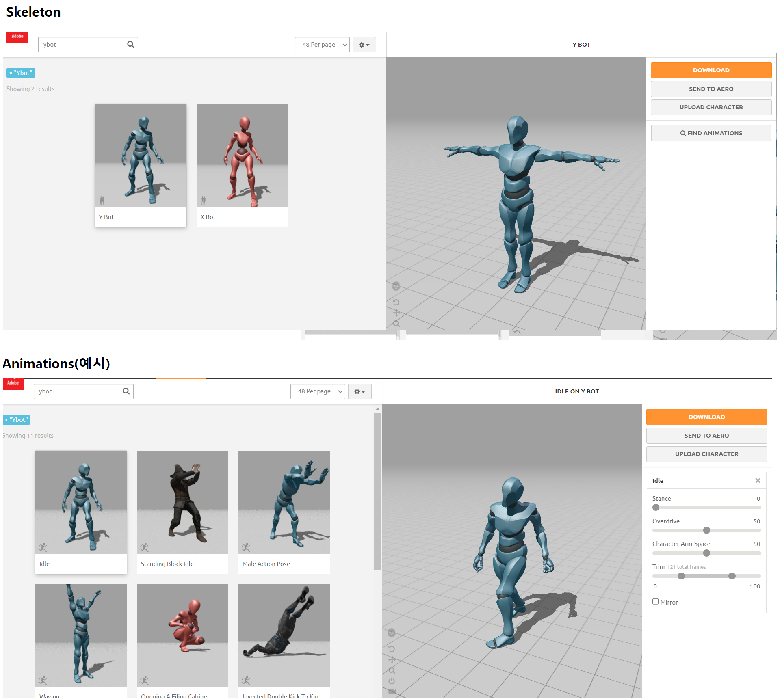Click running-figure icon on Waving card
Screen dimensions: 780x700
click(x=43, y=680)
